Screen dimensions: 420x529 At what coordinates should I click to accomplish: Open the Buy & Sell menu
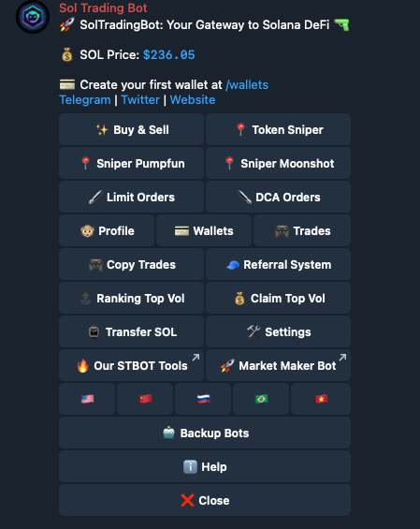pos(132,129)
